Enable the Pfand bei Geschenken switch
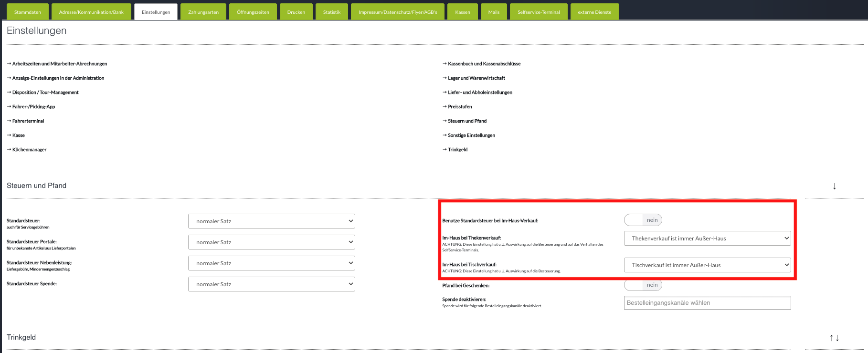The width and height of the screenshot is (868, 353). [x=643, y=285]
